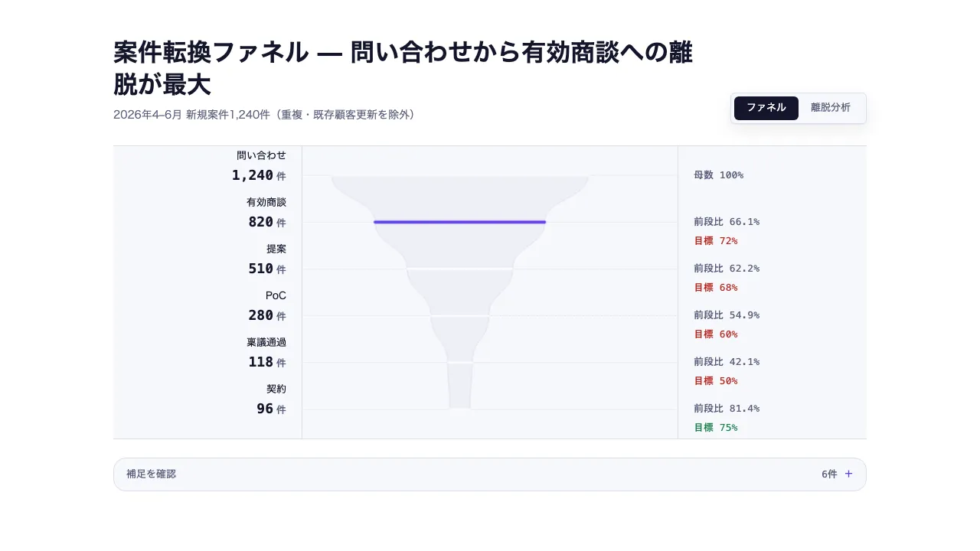
Task: Click the 前段比 42.1% value
Action: click(727, 362)
